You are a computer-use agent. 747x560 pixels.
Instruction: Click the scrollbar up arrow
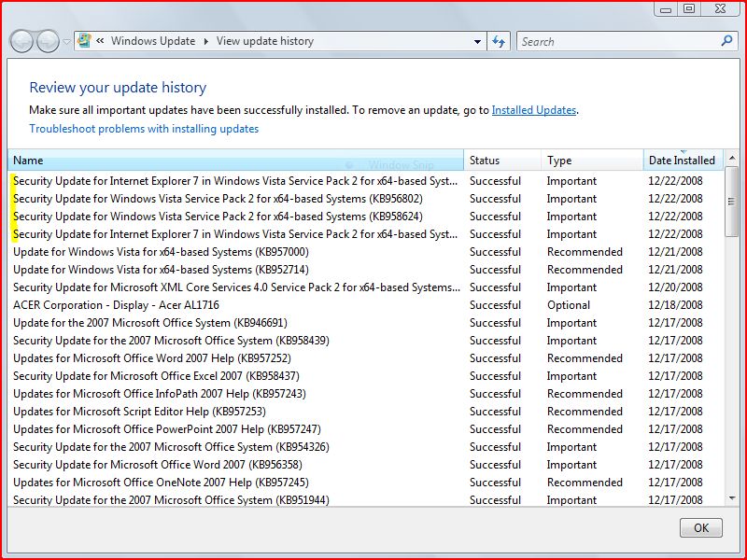coord(732,158)
